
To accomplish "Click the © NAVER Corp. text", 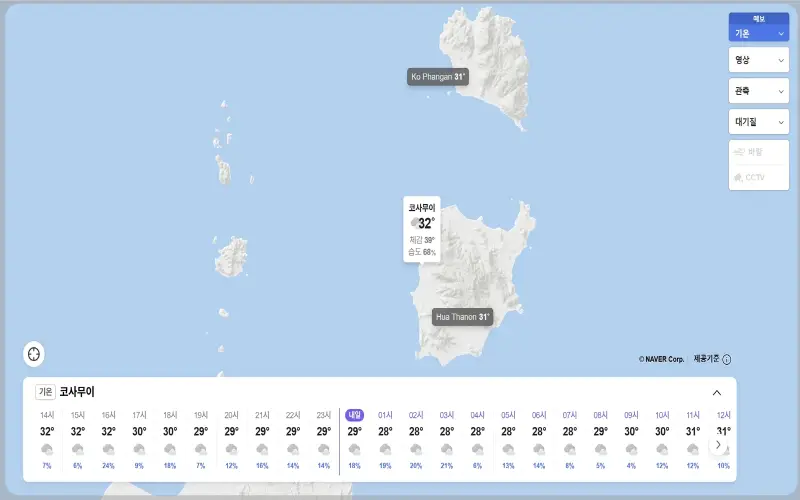I will [x=661, y=359].
